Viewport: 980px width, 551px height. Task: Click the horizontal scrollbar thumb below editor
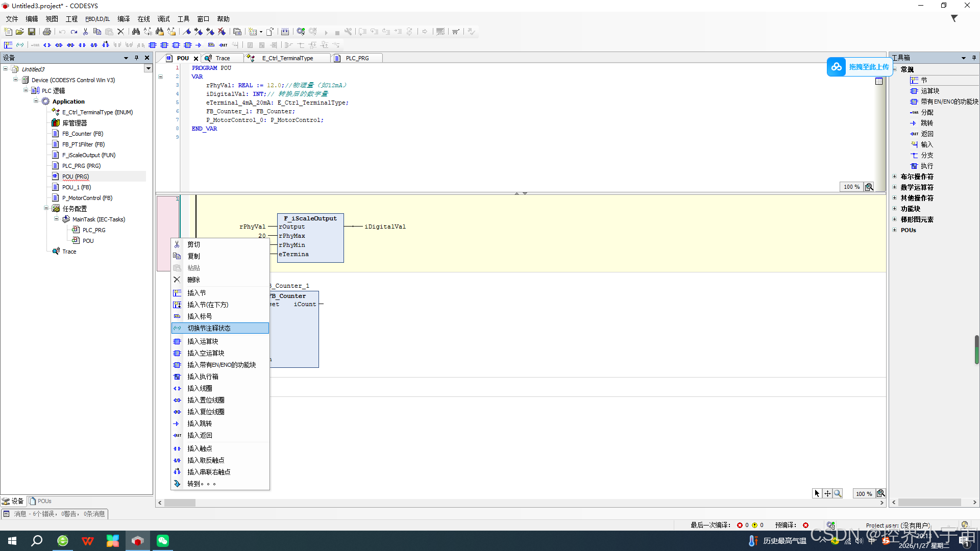pyautogui.click(x=180, y=503)
